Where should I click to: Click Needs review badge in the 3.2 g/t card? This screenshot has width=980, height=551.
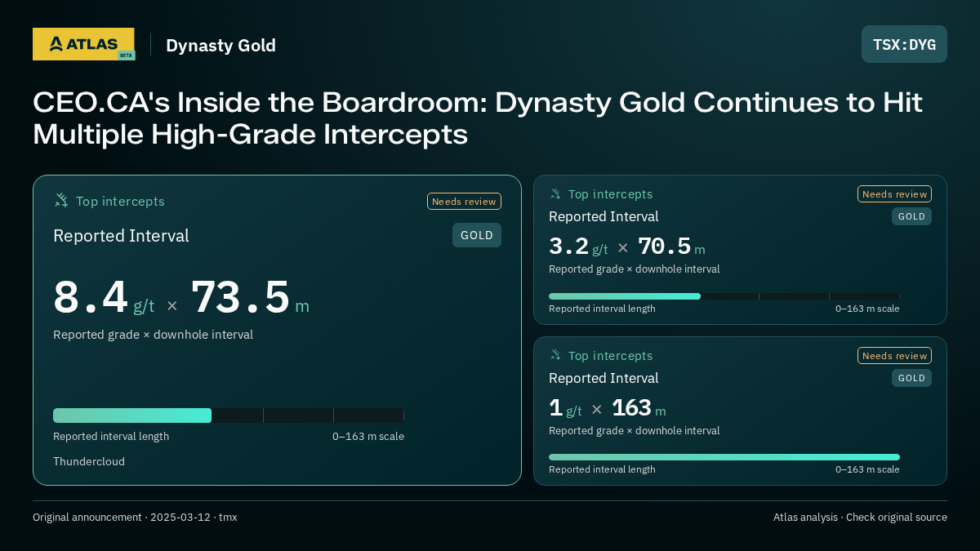tap(894, 193)
